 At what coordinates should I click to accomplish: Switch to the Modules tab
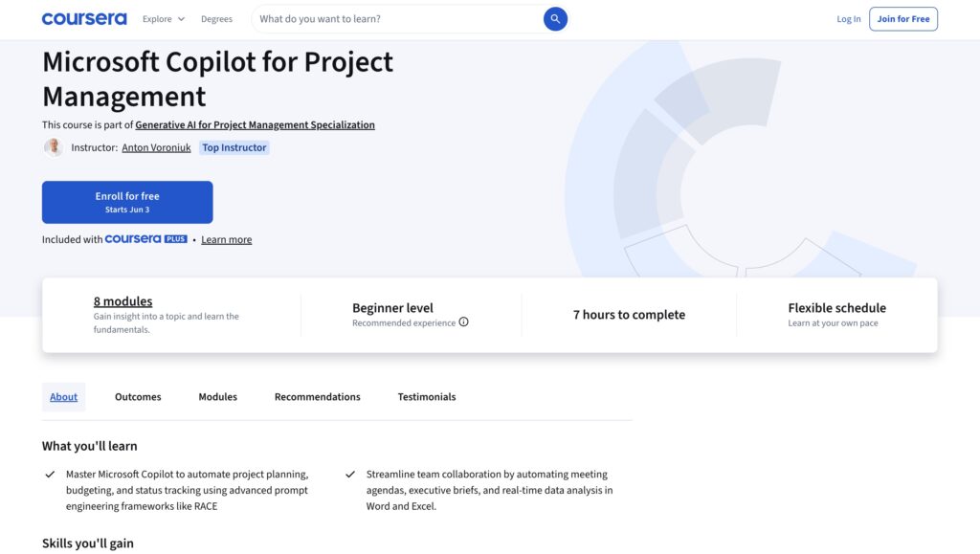pos(217,397)
